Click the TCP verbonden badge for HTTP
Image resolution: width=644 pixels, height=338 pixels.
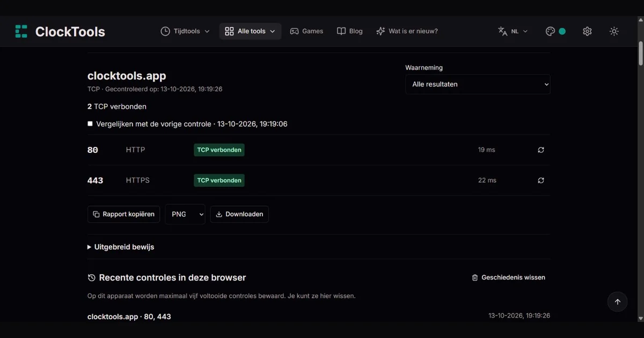(219, 150)
